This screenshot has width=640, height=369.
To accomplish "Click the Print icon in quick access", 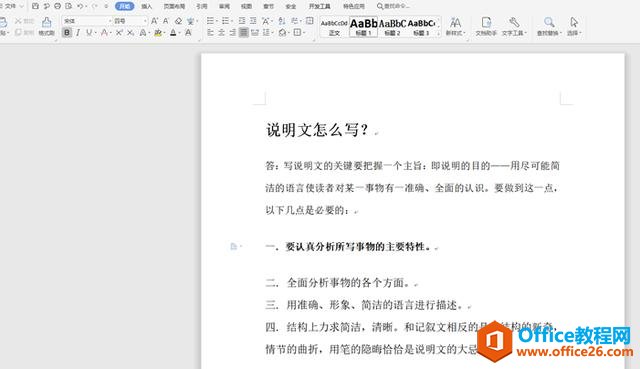I will [x=58, y=6].
